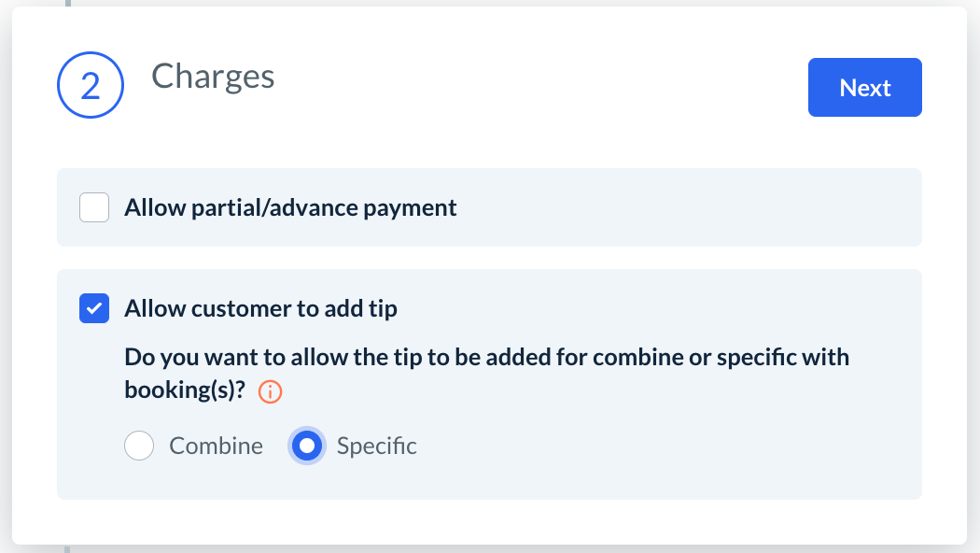Click the step 2 circle number icon
Viewport: 980px width, 553px height.
pyautogui.click(x=91, y=87)
